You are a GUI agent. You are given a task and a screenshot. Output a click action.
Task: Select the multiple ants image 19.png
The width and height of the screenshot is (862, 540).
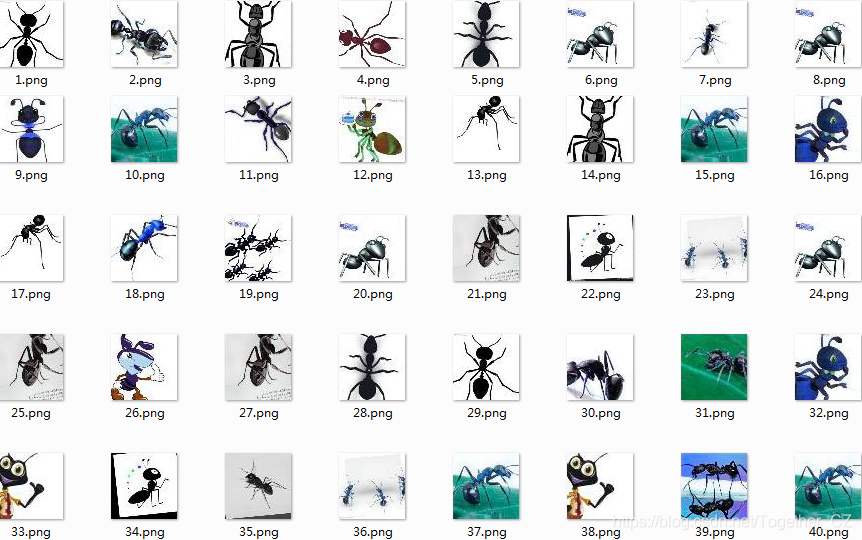coord(258,248)
